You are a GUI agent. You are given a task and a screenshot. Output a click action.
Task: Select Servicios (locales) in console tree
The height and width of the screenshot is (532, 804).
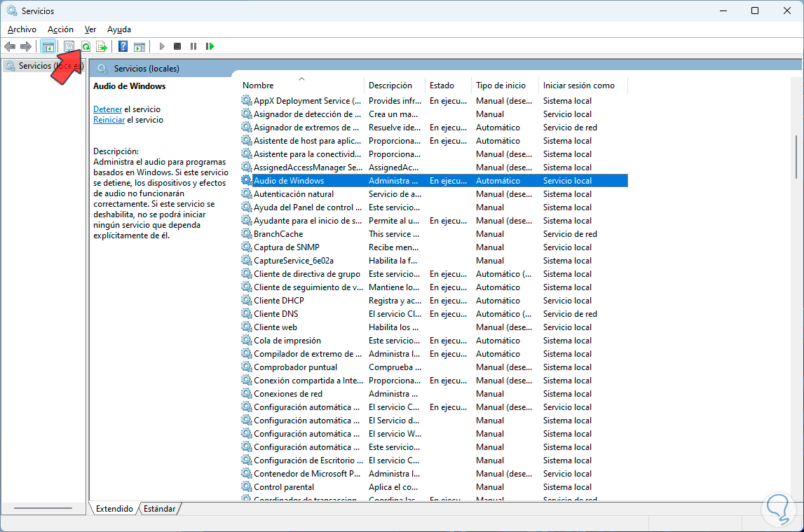click(43, 66)
